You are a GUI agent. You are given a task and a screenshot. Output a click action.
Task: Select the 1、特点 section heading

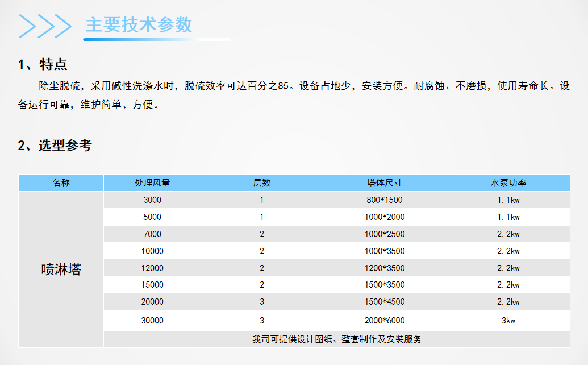tap(43, 64)
